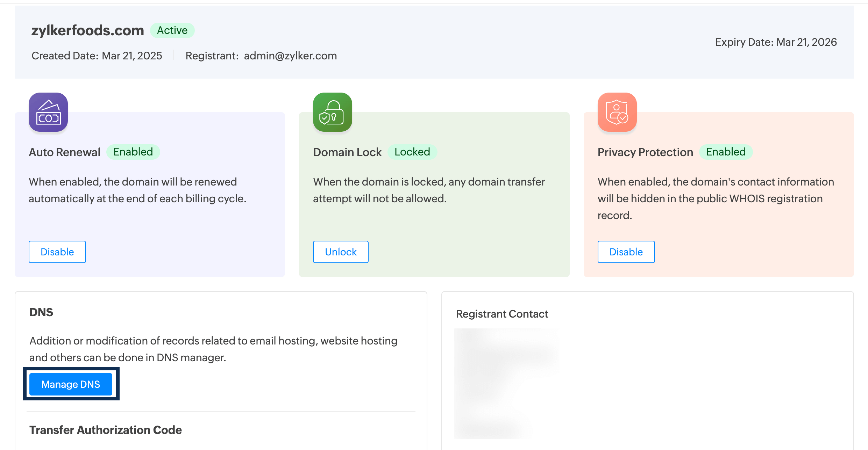Viewport: 868px width, 450px height.
Task: Open the Registrant Contact section header
Action: click(x=502, y=314)
